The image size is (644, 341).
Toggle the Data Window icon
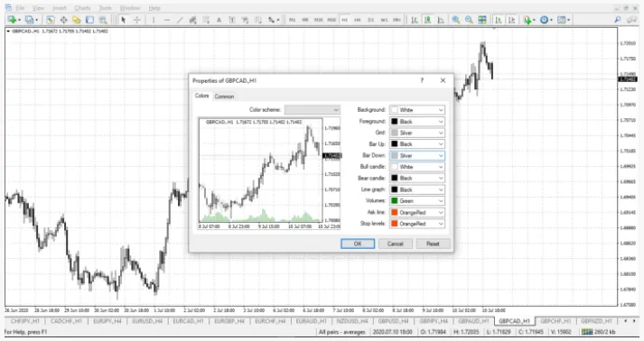pyautogui.click(x=63, y=20)
